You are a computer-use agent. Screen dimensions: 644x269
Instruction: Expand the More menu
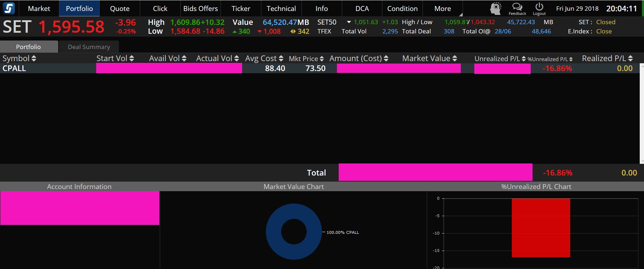442,9
